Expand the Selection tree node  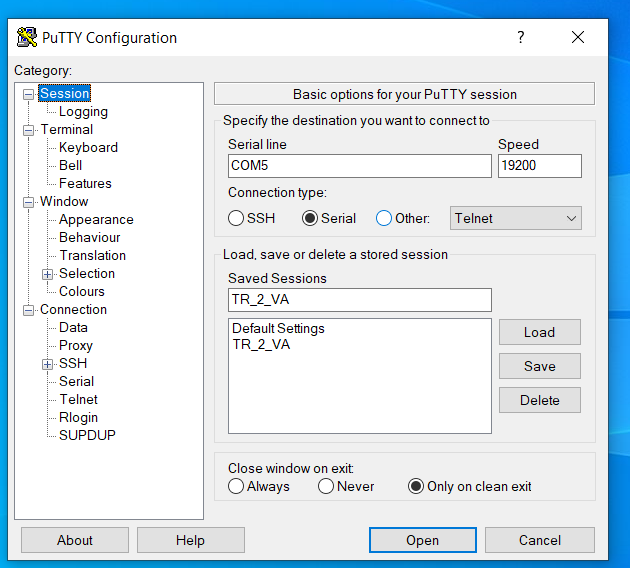[x=47, y=274]
